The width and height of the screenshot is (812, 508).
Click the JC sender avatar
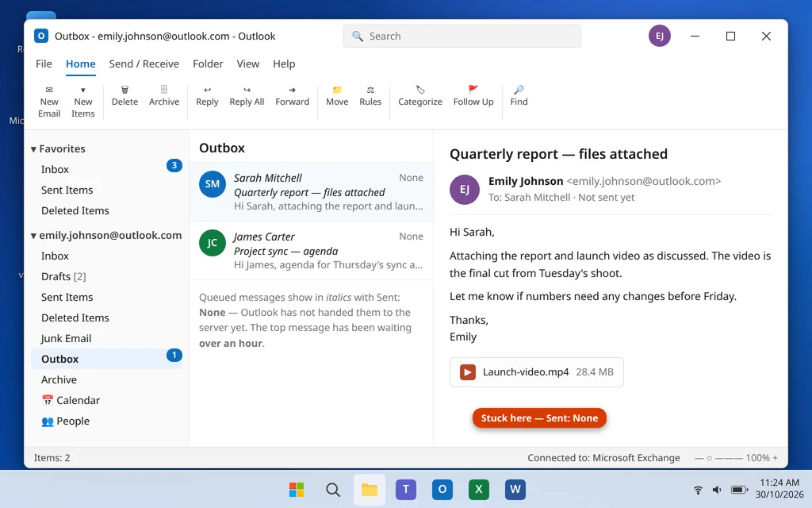(213, 243)
